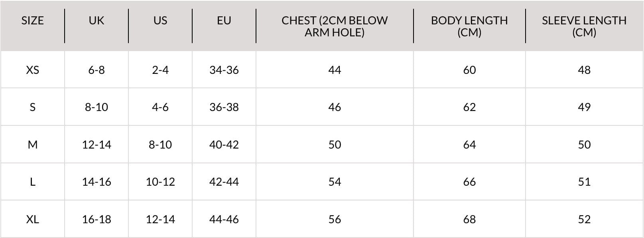Viewport: 644px width, 238px height.
Task: Select the XS size row label
Action: (x=32, y=70)
